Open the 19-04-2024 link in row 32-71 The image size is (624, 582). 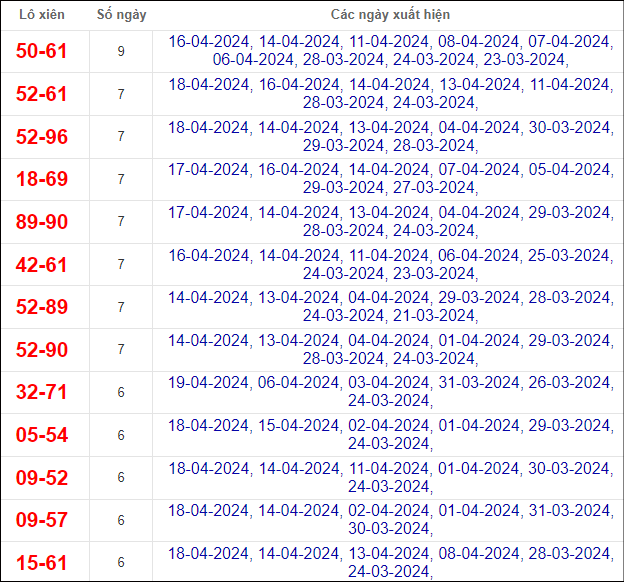click(208, 383)
